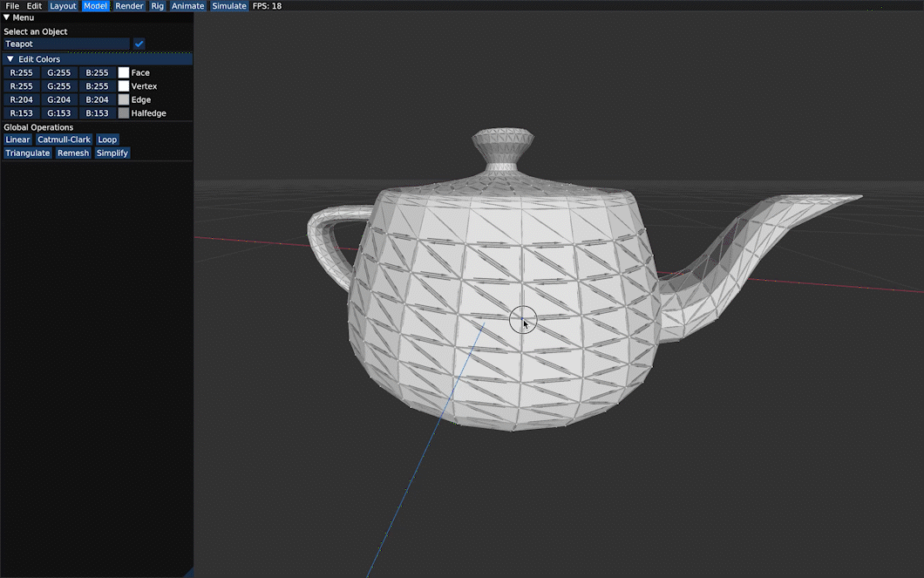
Task: Switch to the Simulate tab
Action: 229,6
